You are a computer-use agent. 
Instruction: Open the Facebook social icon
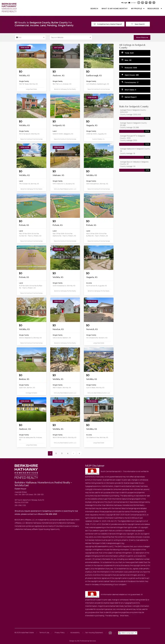[x=139, y=3]
